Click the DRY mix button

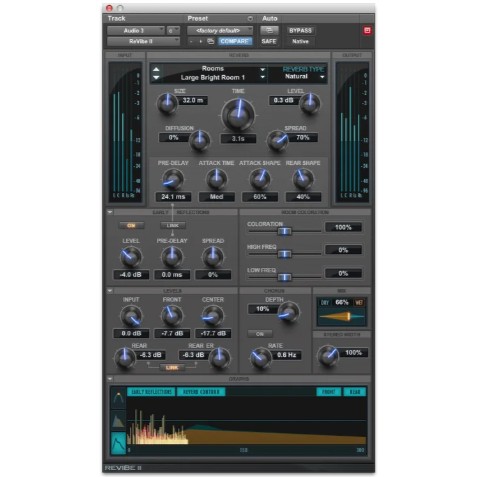click(x=325, y=303)
